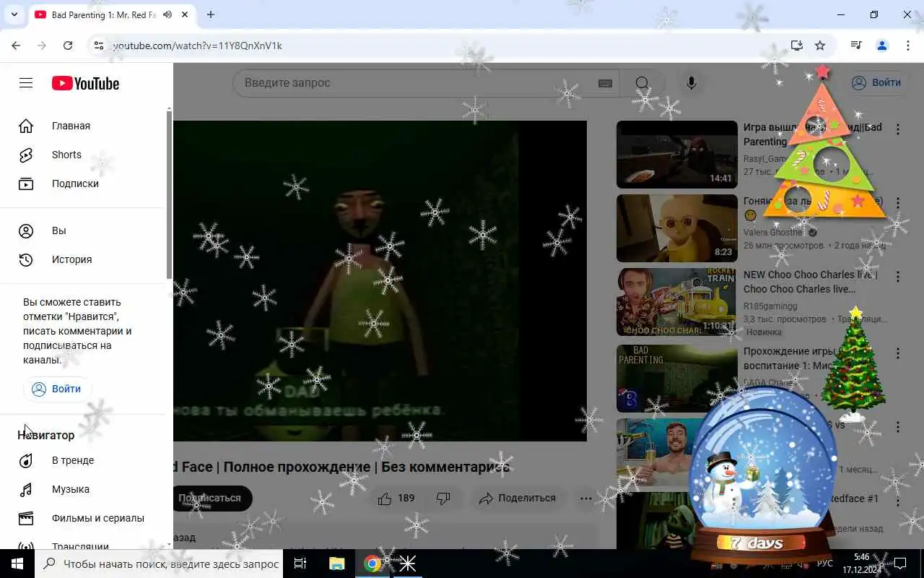This screenshot has height=578, width=924.
Task: Open options for Valera Ghosther video
Action: (x=898, y=203)
